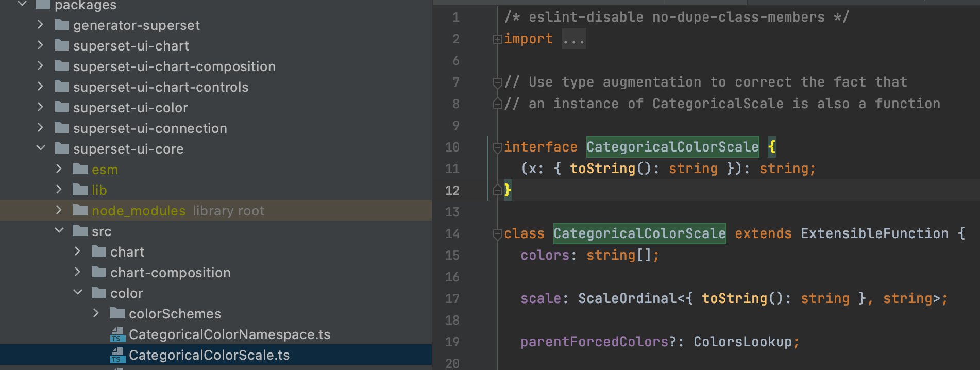Collapse the packages folder chevron
Screen dimensions: 980x370
tap(22, 4)
